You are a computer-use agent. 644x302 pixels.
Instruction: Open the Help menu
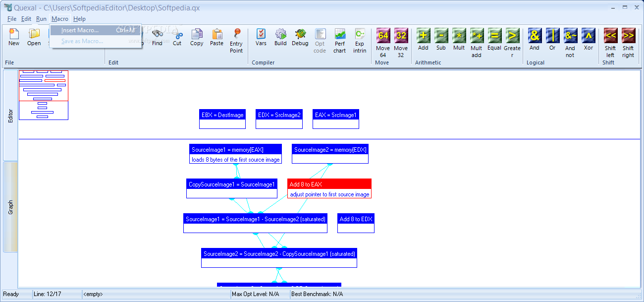(79, 19)
